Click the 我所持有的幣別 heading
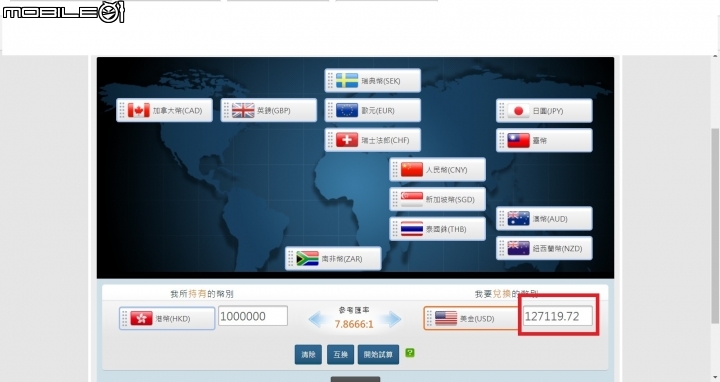The width and height of the screenshot is (720, 382). [202, 294]
